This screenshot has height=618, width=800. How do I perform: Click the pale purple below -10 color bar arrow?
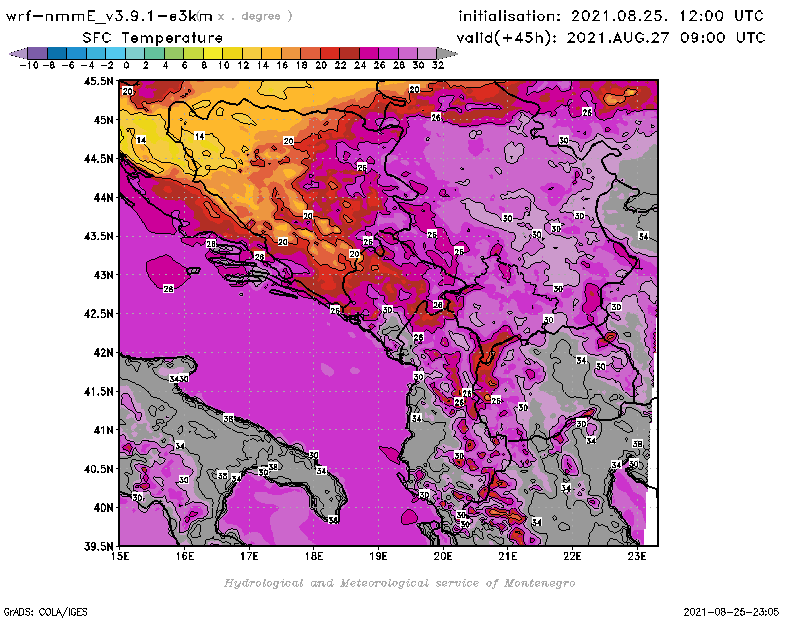pyautogui.click(x=19, y=54)
